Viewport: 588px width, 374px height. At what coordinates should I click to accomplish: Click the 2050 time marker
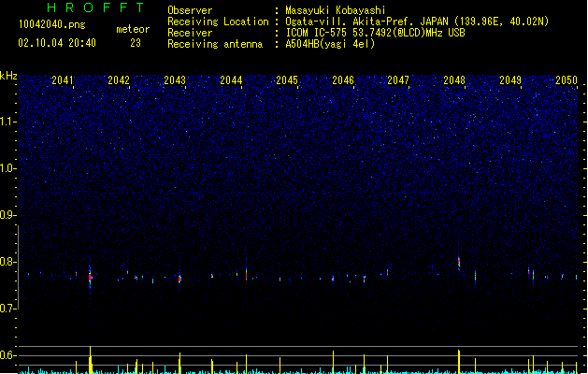coord(566,80)
